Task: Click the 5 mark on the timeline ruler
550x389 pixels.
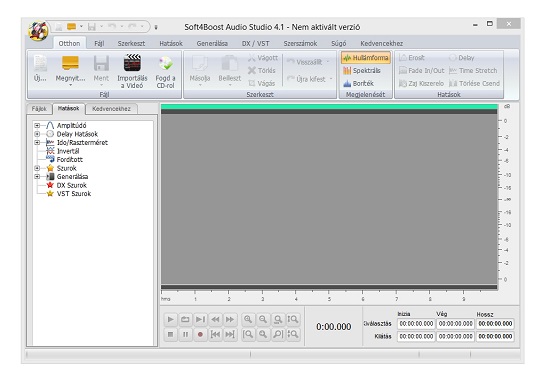Action: coord(329,299)
